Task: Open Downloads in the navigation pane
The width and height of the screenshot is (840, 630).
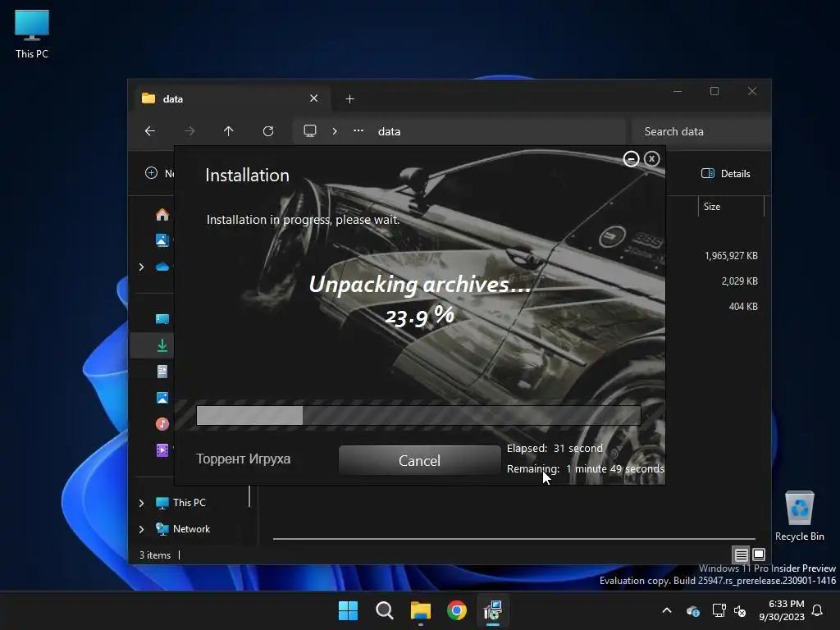Action: coord(162,345)
